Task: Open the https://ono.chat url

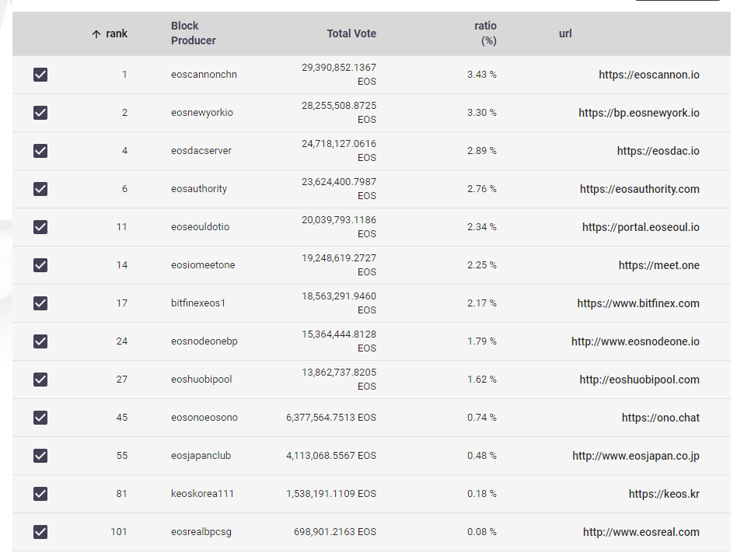Action: (x=661, y=418)
